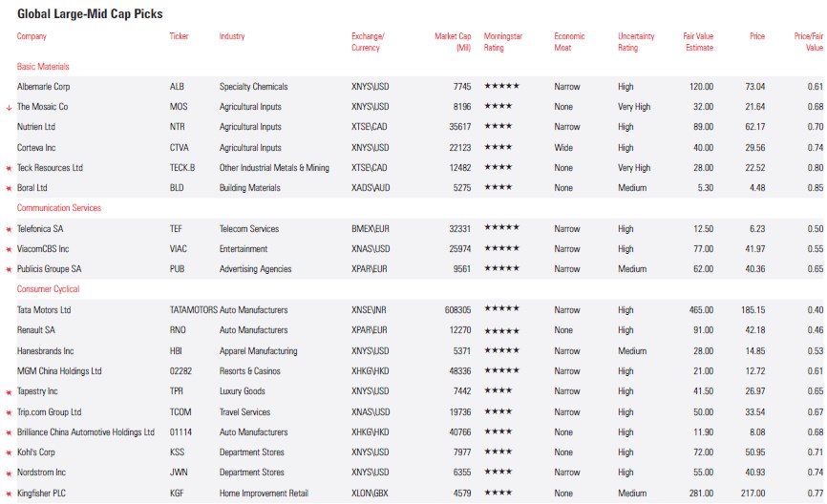This screenshot has width=827, height=504.
Task: Click the Economic Moat column header
Action: click(x=569, y=41)
